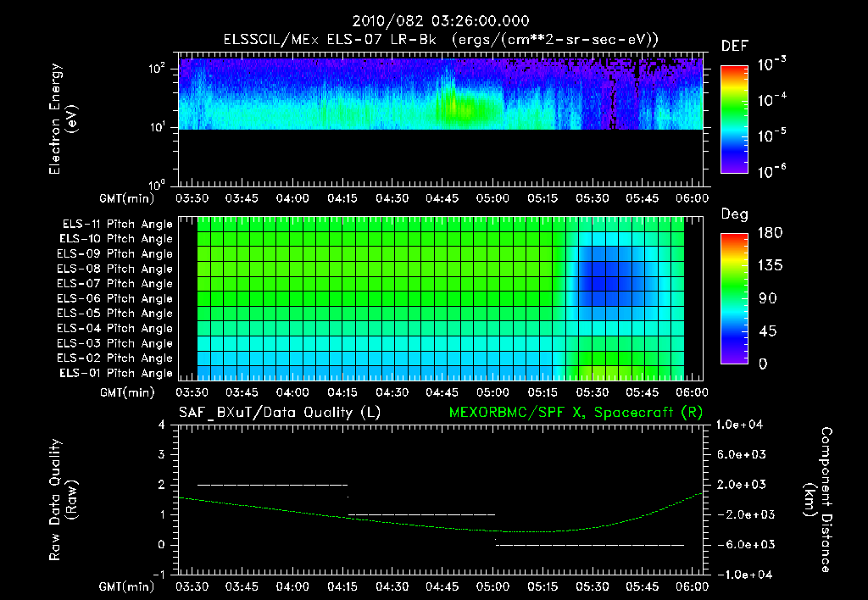Screen dimensions: 868x600
Task: Click GMT(min) label below pitch angle panel
Action: (127, 392)
